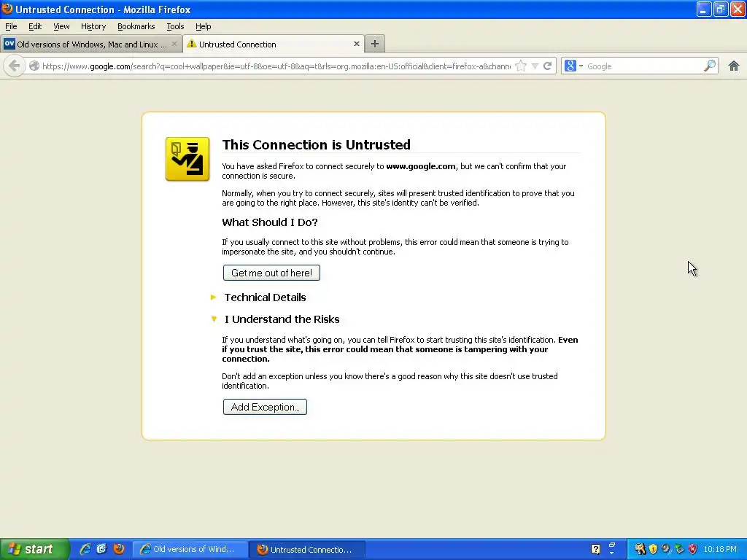747x560 pixels.
Task: Open the Bookmarks menu
Action: click(136, 26)
